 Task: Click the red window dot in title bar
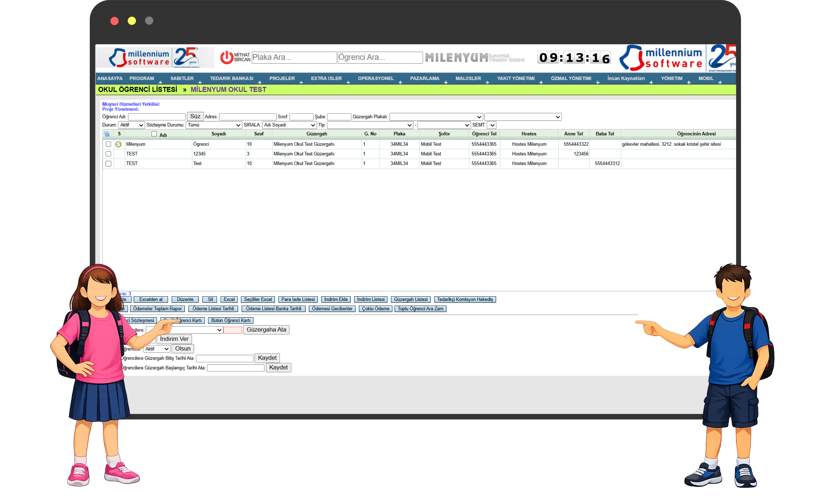(x=114, y=21)
